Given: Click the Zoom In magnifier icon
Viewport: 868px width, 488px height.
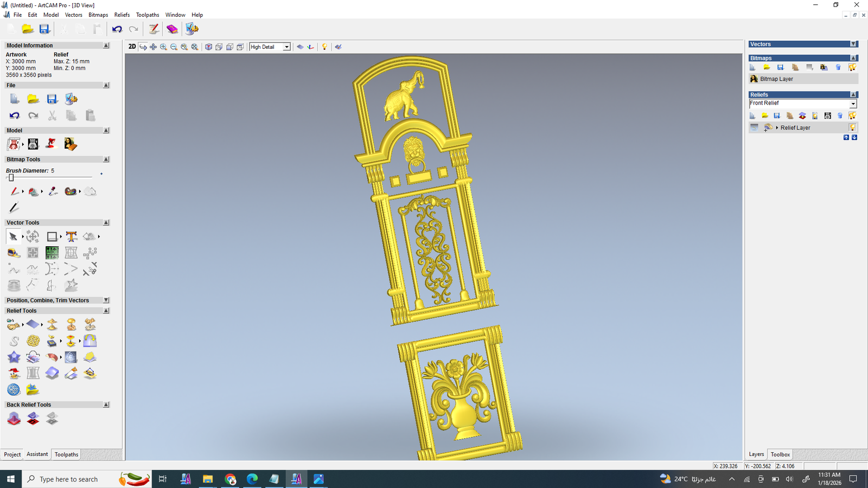Looking at the screenshot, I should point(163,47).
